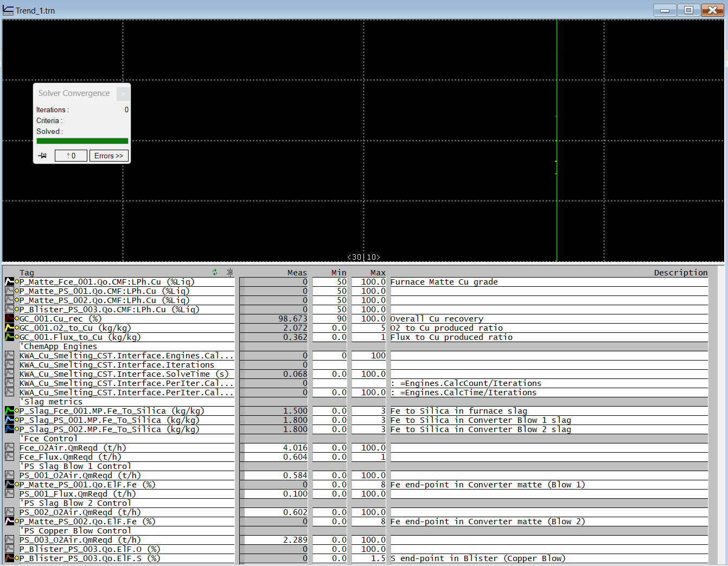Click the warning count 0 button in Solver Convergence
The image size is (728, 566).
pyautogui.click(x=71, y=156)
